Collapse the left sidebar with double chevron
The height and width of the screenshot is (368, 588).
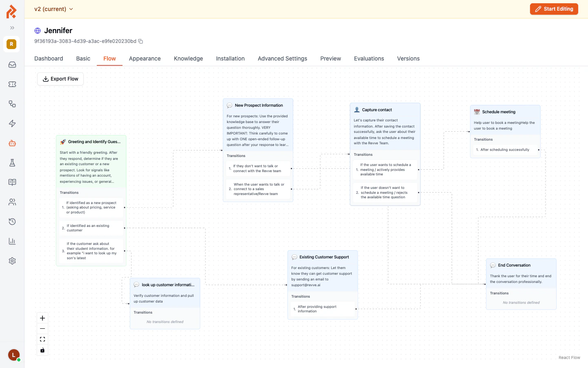pyautogui.click(x=12, y=28)
